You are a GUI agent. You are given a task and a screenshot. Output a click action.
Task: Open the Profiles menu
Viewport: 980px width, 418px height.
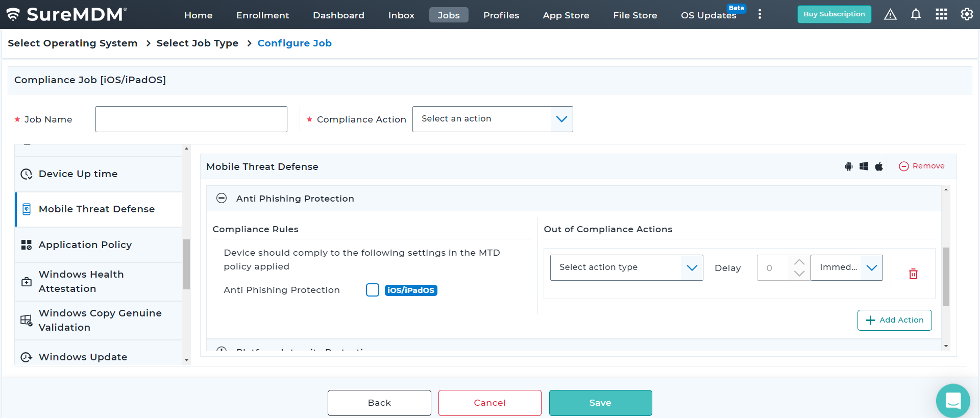tap(501, 15)
